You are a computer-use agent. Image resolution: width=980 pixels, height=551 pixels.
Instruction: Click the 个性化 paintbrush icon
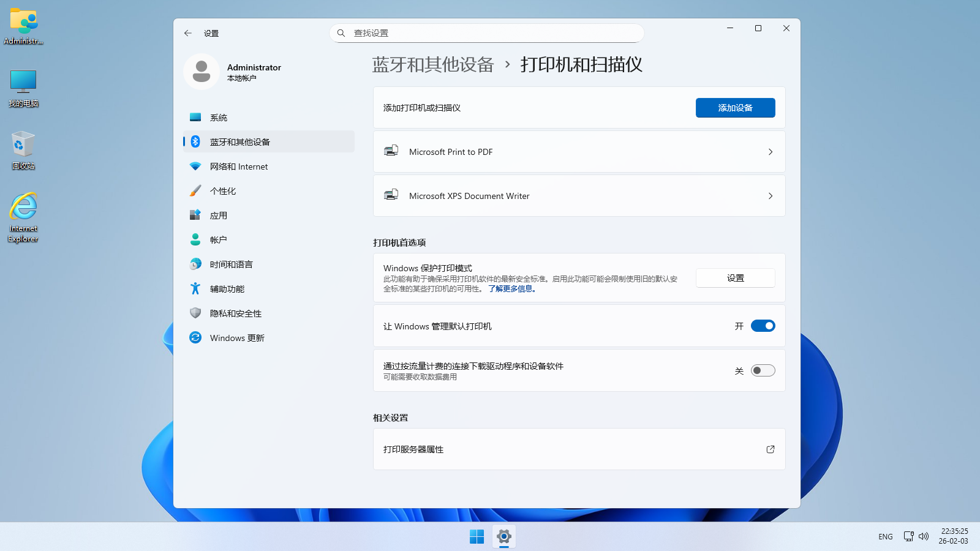coord(195,190)
